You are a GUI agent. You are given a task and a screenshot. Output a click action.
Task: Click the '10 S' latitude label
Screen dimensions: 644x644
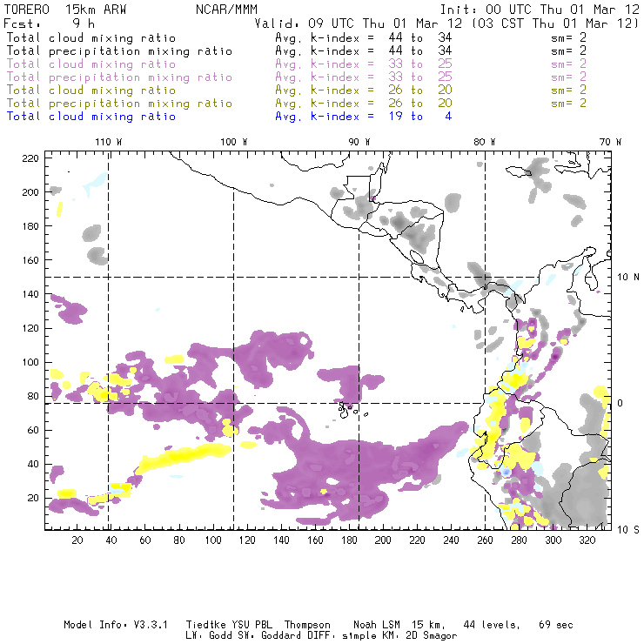point(628,529)
